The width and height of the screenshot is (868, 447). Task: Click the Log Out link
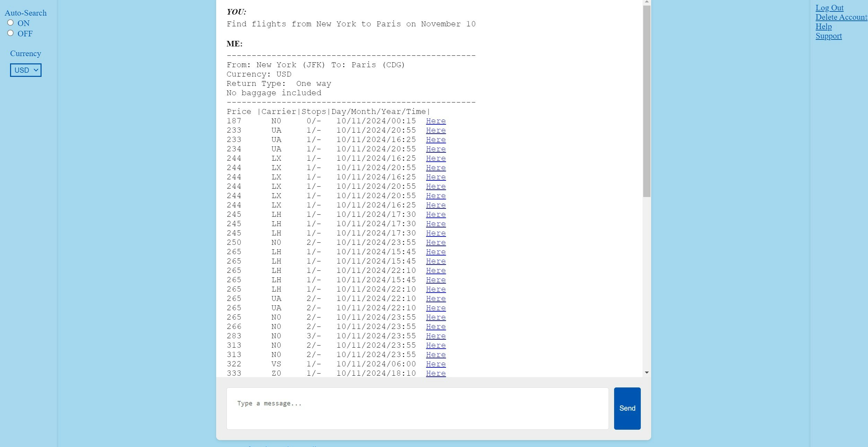[829, 8]
